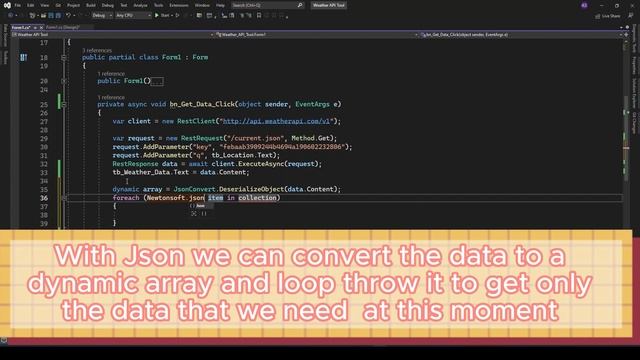The height and width of the screenshot is (360, 640).
Task: Click the 'item' placeholder in foreach line
Action: coord(216,198)
